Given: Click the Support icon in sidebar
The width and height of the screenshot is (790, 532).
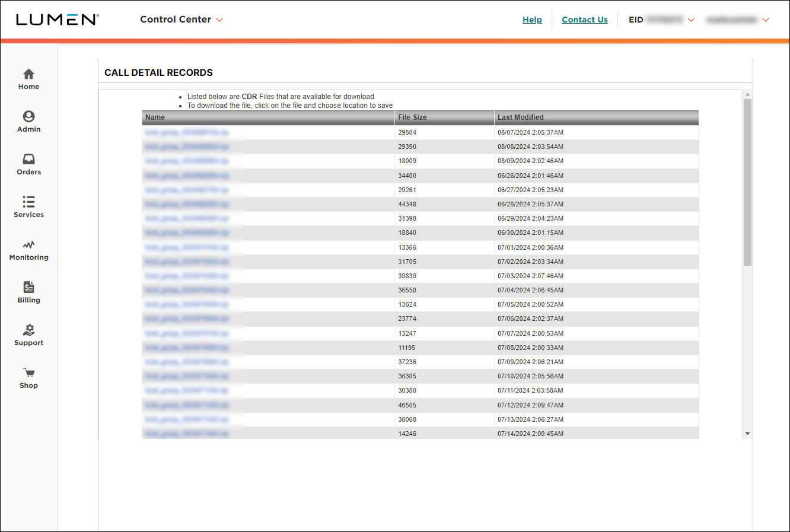Looking at the screenshot, I should [x=28, y=330].
